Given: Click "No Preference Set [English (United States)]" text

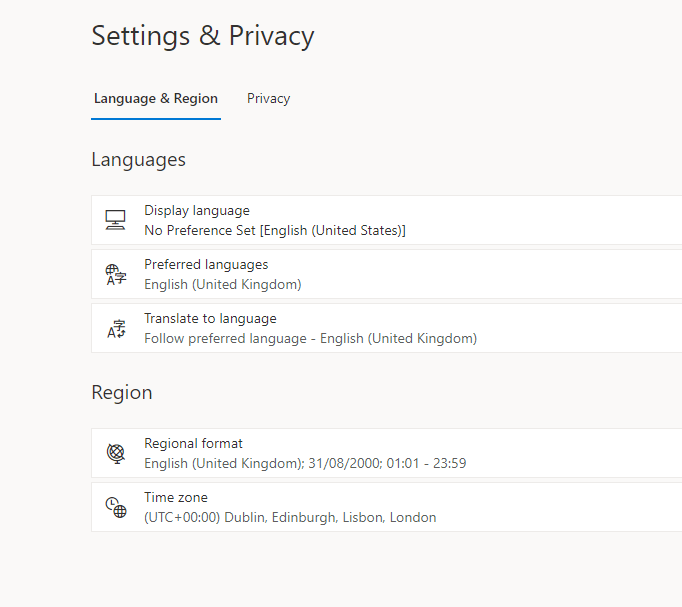Looking at the screenshot, I should 275,230.
